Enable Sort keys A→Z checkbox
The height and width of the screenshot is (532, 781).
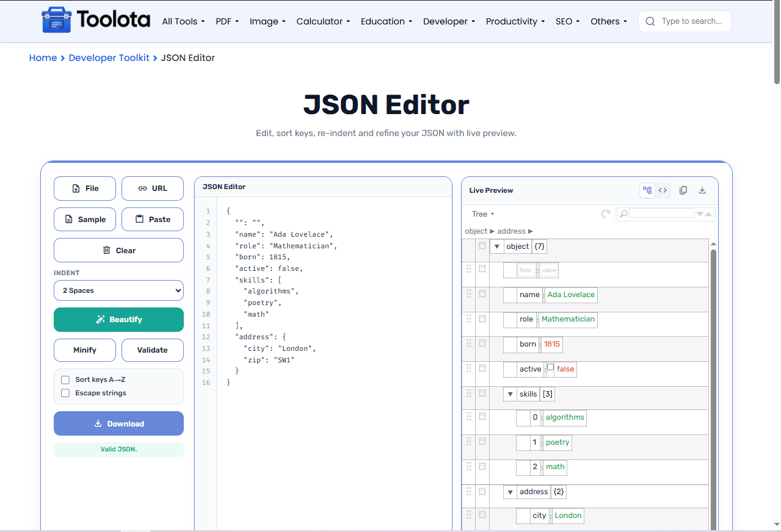click(65, 379)
